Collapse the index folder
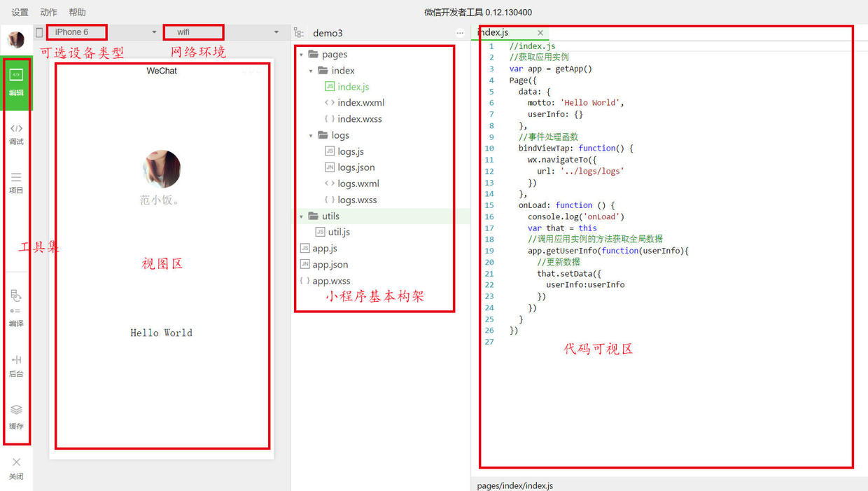This screenshot has width=868, height=491. (311, 71)
